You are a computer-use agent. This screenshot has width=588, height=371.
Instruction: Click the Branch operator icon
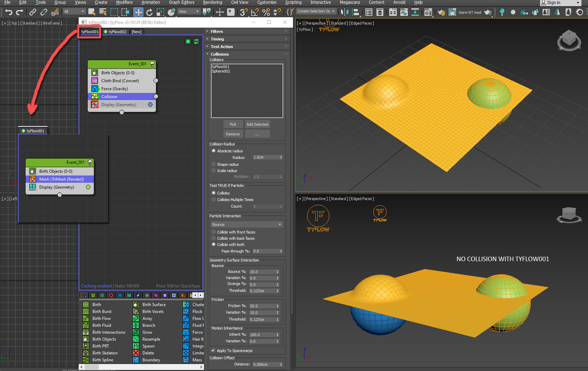point(136,325)
